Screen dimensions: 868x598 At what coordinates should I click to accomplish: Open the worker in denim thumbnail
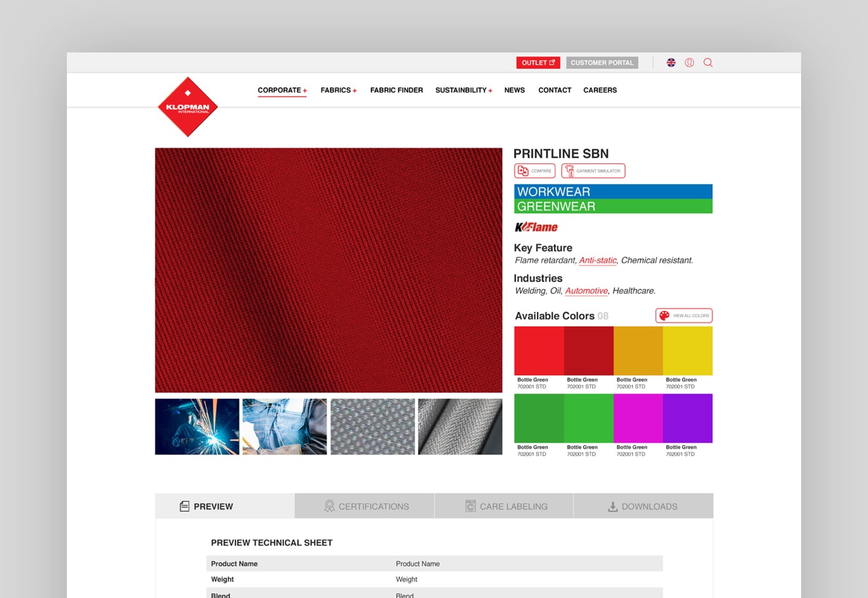tap(285, 427)
